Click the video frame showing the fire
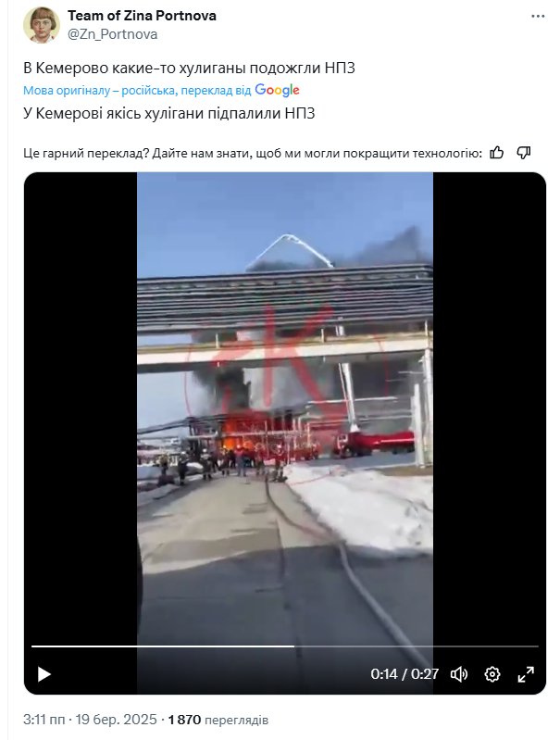Image resolution: width=560 pixels, height=740 pixels. [x=285, y=406]
